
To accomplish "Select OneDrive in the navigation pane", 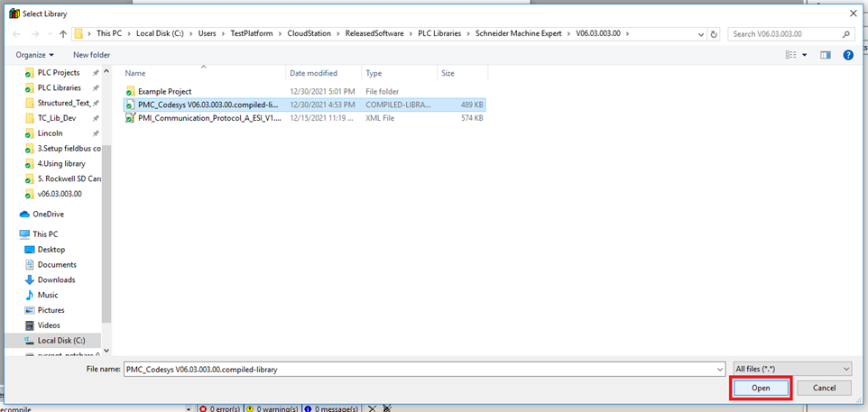I will [x=49, y=215].
